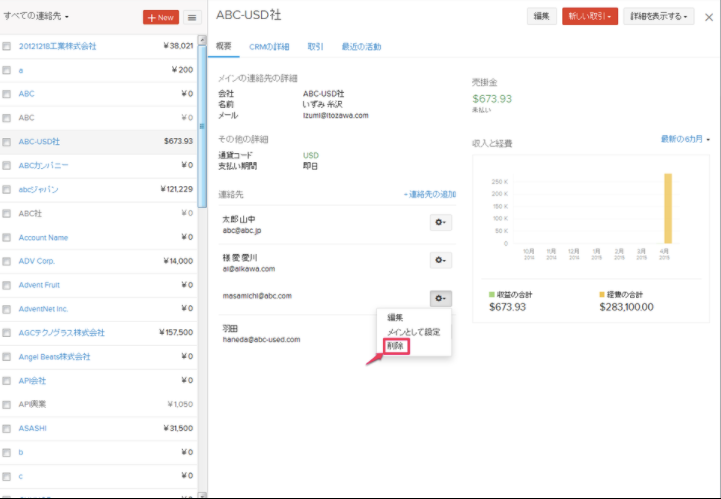The height and width of the screenshot is (499, 721).
Task: Check the box for Advent Fruit
Action: 7,285
